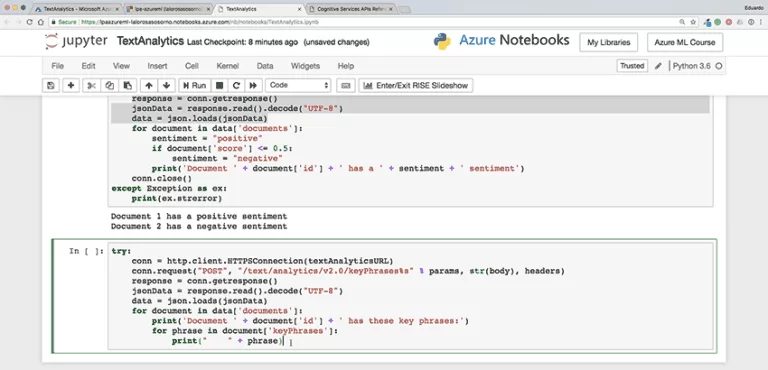The width and height of the screenshot is (768, 370).
Task: Click the zoom magnifier icon in address bar
Action: 682,22
